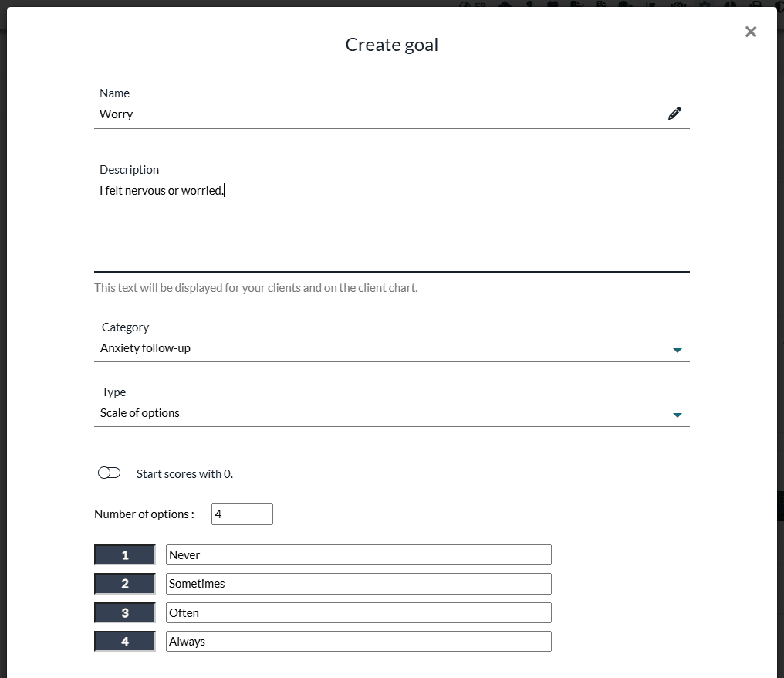Close the Create goal dialog
This screenshot has width=784, height=678.
(751, 32)
